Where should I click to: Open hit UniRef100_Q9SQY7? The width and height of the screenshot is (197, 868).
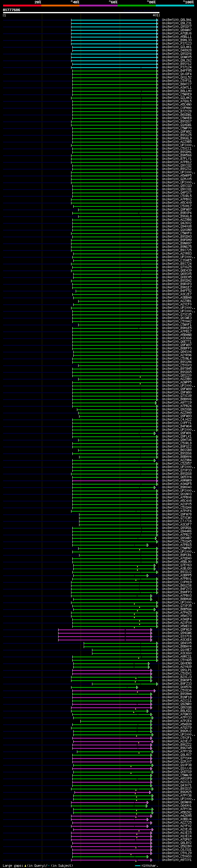point(177,26)
